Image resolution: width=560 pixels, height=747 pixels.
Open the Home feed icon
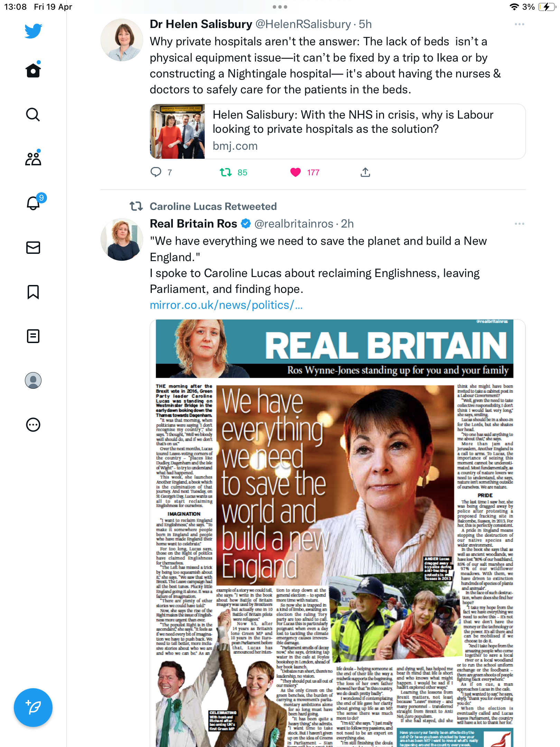click(x=33, y=70)
